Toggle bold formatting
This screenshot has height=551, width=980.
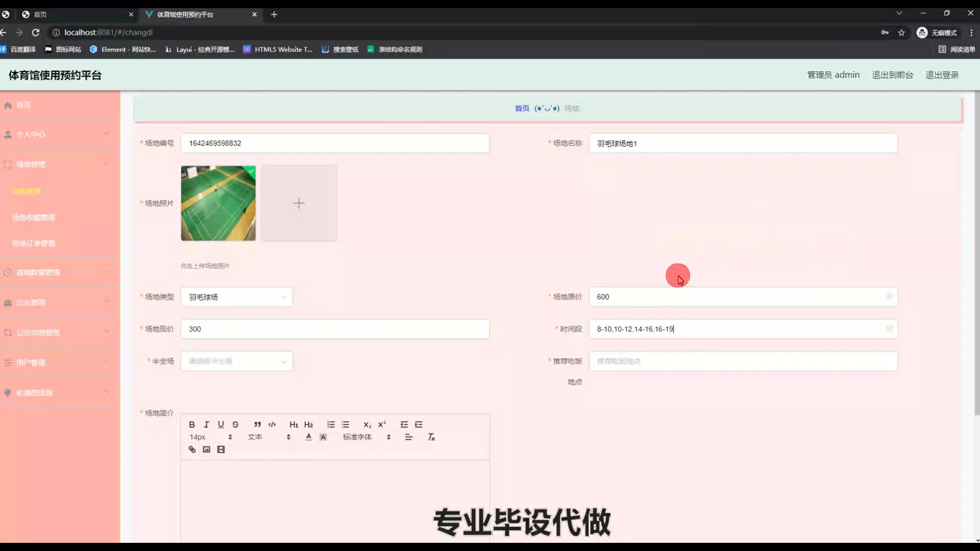(x=192, y=424)
